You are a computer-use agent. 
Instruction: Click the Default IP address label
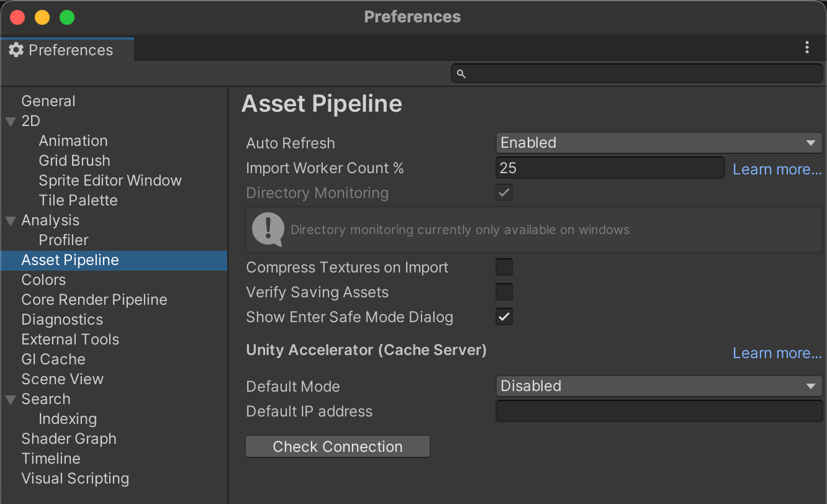(309, 412)
